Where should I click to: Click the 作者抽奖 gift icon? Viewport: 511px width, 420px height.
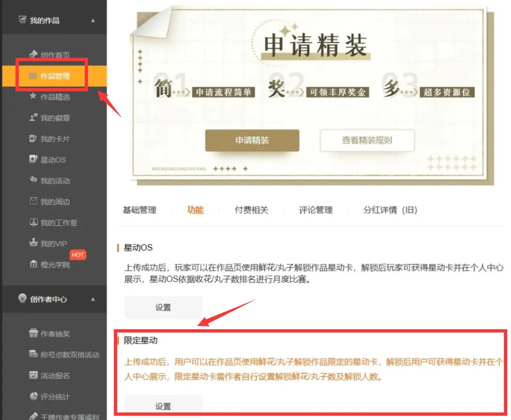(x=33, y=333)
